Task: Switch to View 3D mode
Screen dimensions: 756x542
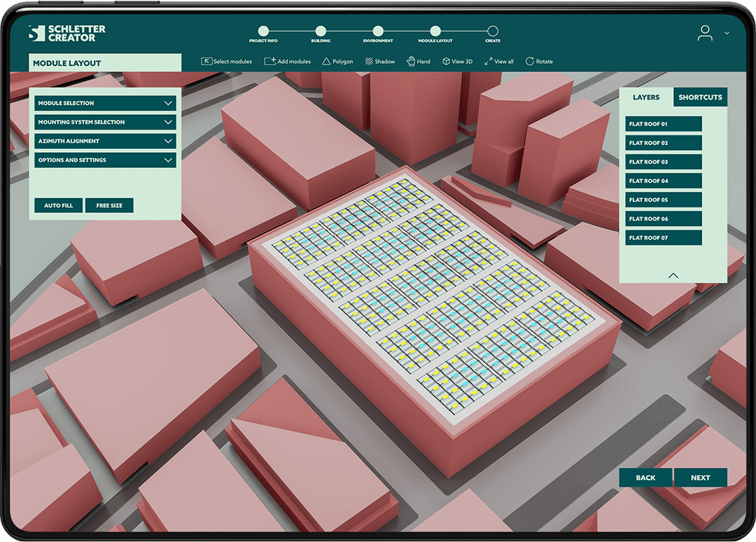Action: [x=446, y=62]
